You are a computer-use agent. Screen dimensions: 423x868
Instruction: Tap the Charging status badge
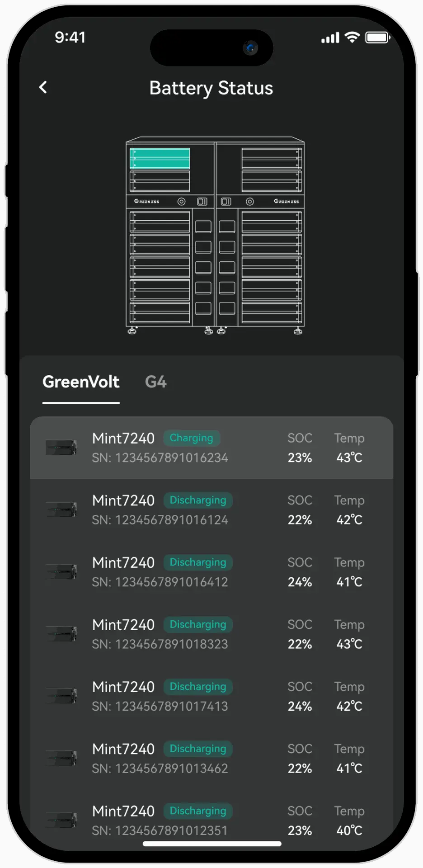tap(191, 438)
